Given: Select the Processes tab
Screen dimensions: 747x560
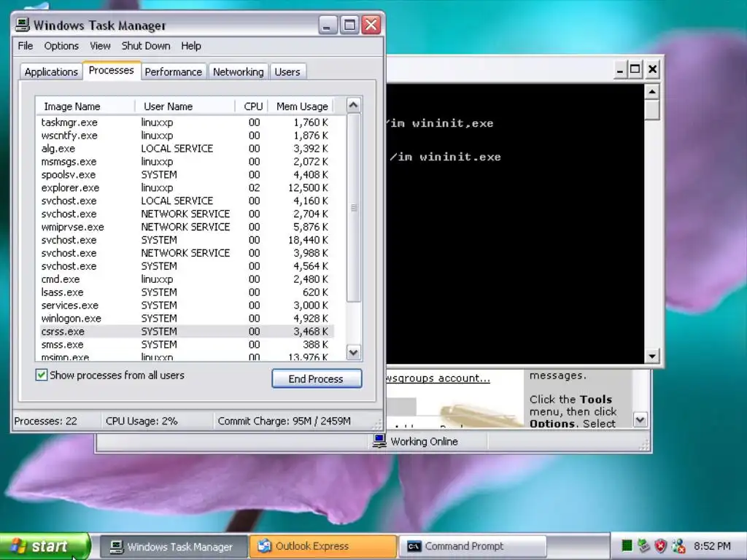Looking at the screenshot, I should tap(112, 71).
